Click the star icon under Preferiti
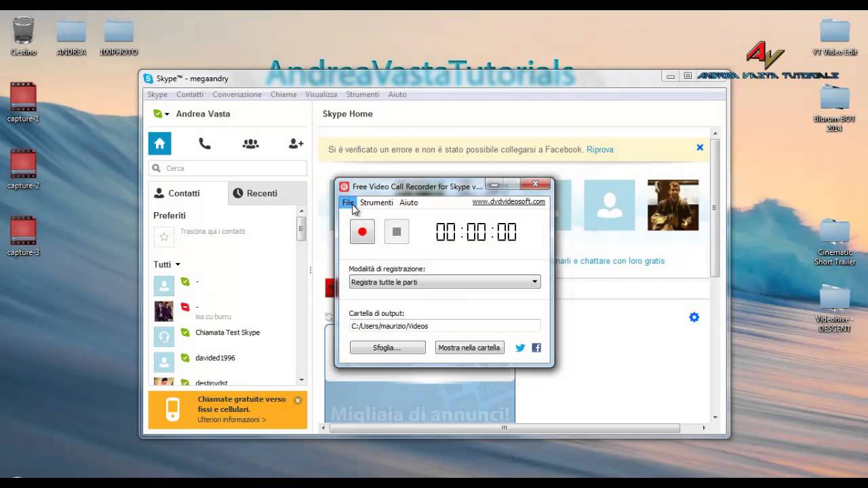 pos(163,237)
